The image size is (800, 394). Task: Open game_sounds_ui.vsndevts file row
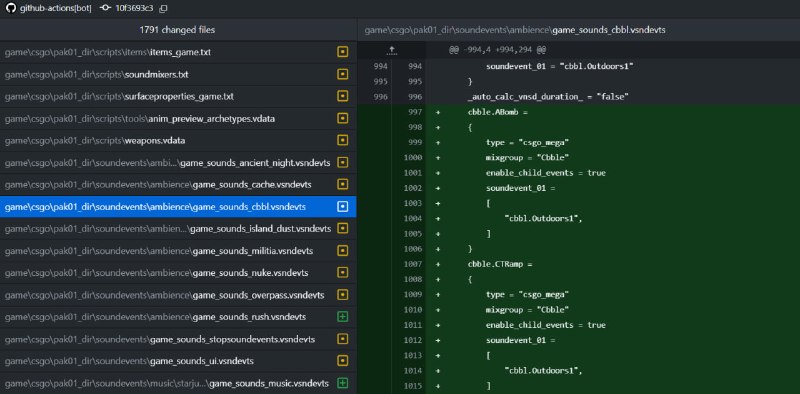(178, 361)
